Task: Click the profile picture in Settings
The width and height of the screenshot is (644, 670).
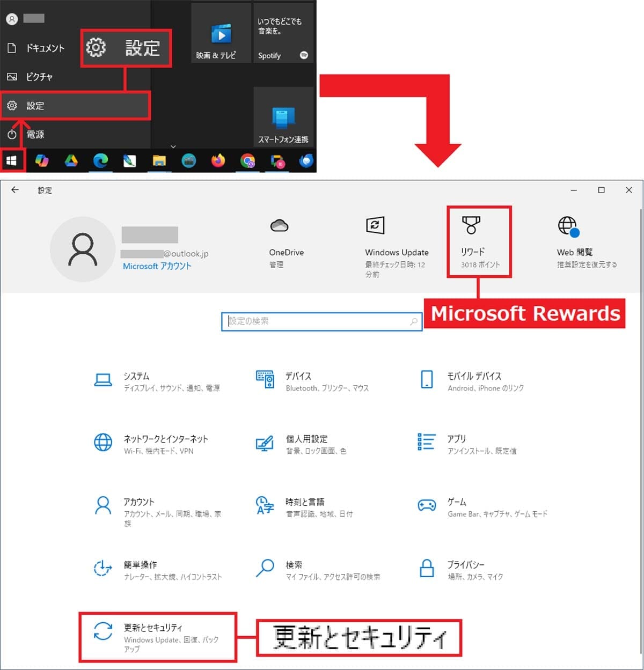Action: tap(83, 249)
